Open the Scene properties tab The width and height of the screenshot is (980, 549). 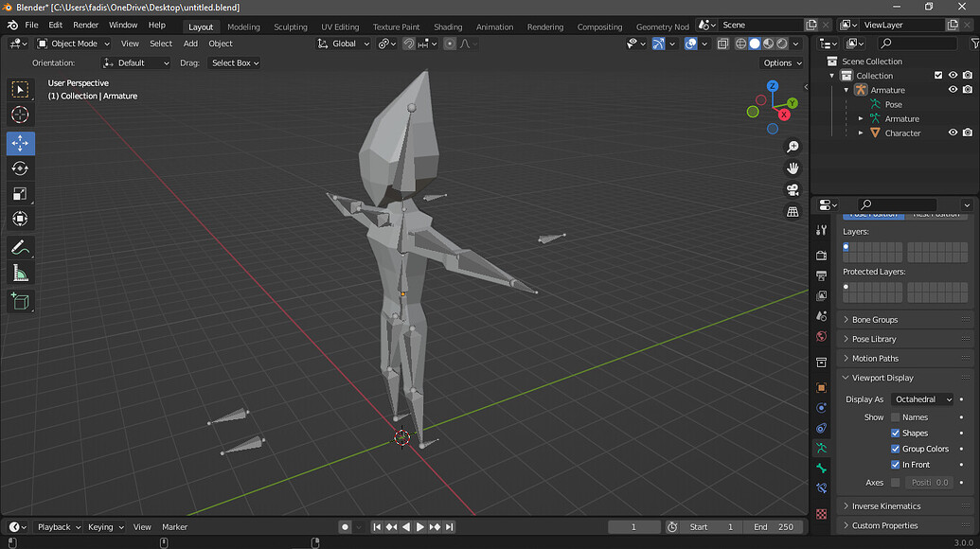click(x=821, y=316)
